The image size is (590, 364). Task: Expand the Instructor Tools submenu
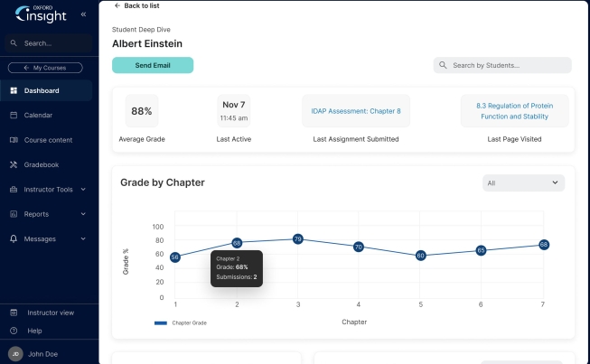pos(83,190)
